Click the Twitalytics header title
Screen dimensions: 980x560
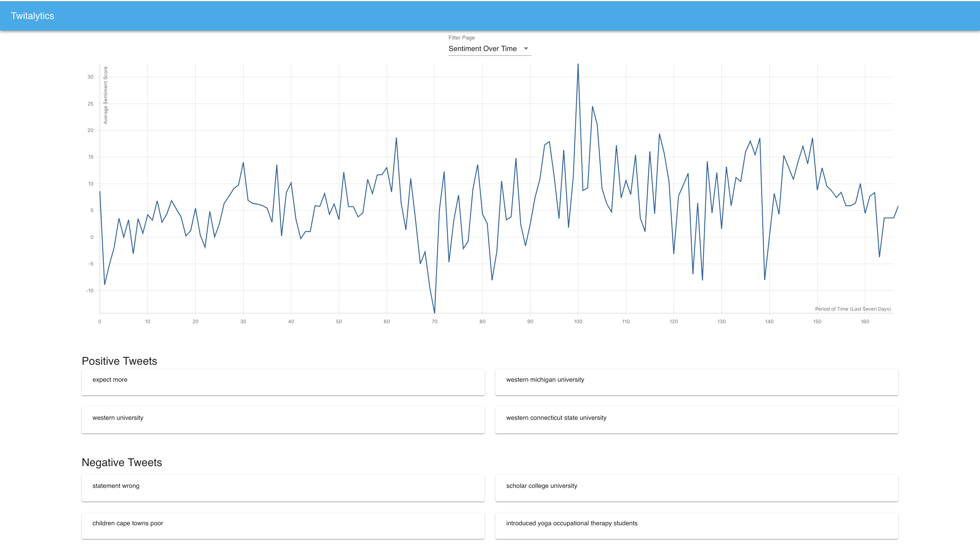(32, 16)
